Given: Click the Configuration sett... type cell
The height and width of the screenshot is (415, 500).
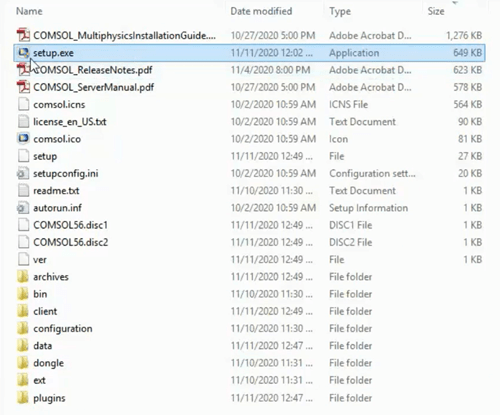Looking at the screenshot, I should pyautogui.click(x=372, y=174).
